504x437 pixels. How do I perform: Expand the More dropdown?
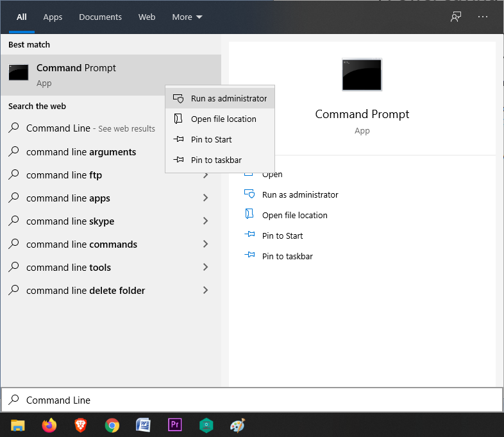tap(187, 17)
